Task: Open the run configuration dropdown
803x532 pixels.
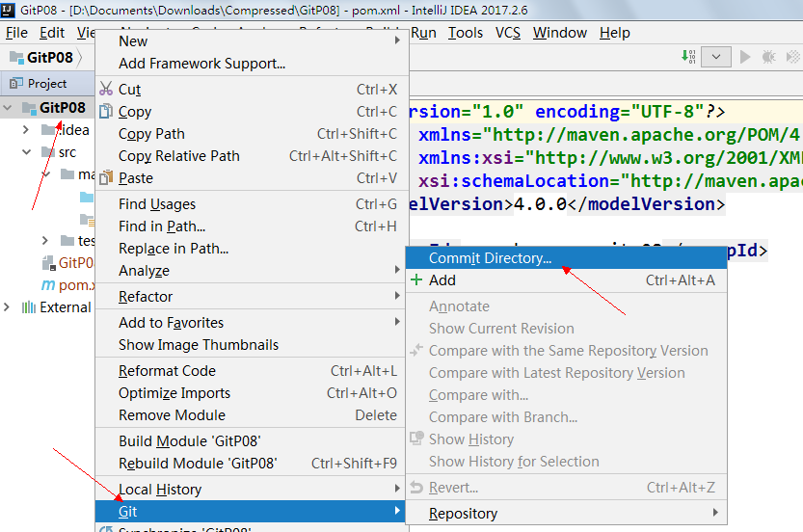Action: pos(715,57)
